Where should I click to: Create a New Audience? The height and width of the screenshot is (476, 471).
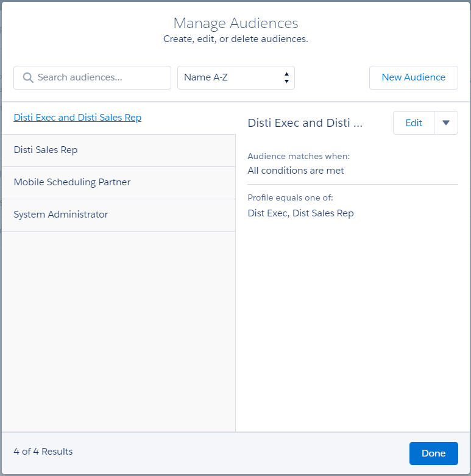tap(413, 77)
